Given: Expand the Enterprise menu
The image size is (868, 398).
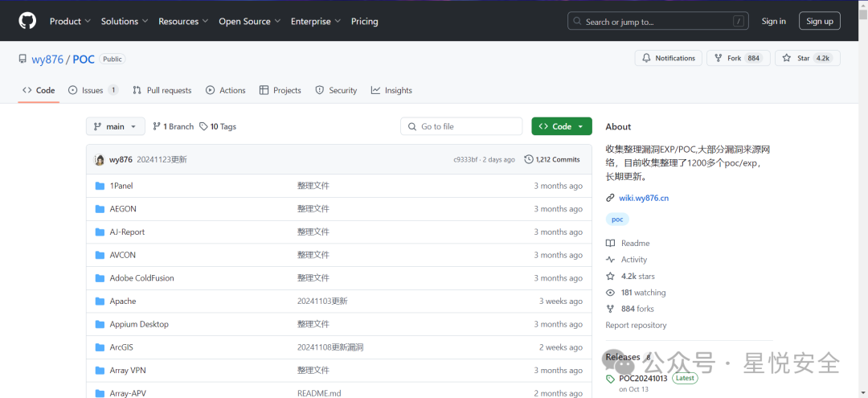Looking at the screenshot, I should tap(316, 21).
